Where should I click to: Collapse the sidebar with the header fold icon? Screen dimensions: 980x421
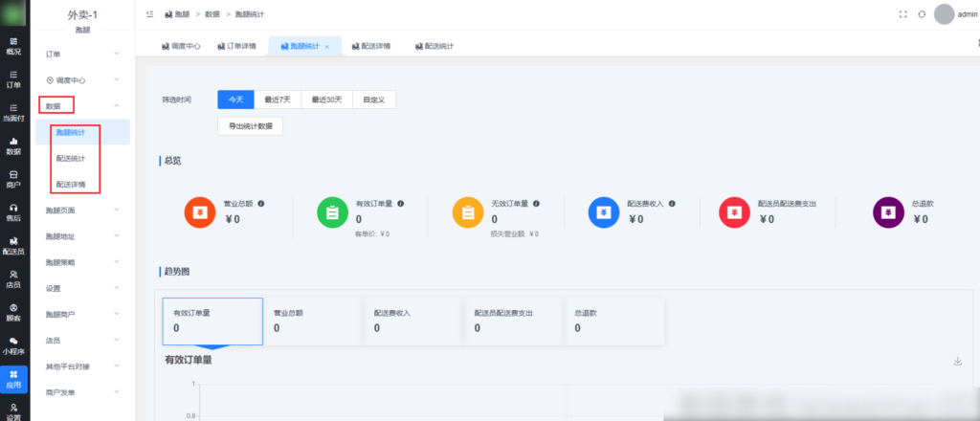pyautogui.click(x=150, y=13)
